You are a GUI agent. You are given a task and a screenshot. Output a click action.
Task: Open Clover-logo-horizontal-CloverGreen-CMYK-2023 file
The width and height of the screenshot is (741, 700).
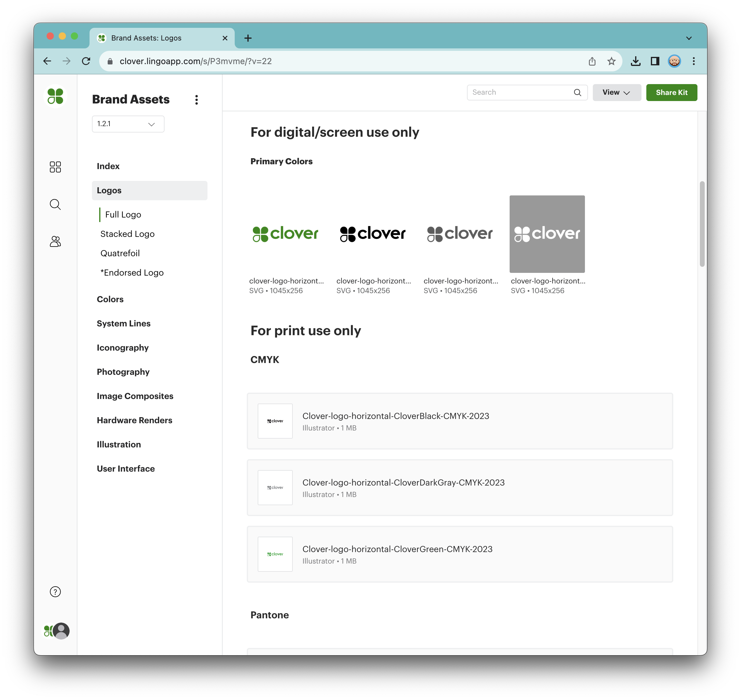pyautogui.click(x=460, y=554)
